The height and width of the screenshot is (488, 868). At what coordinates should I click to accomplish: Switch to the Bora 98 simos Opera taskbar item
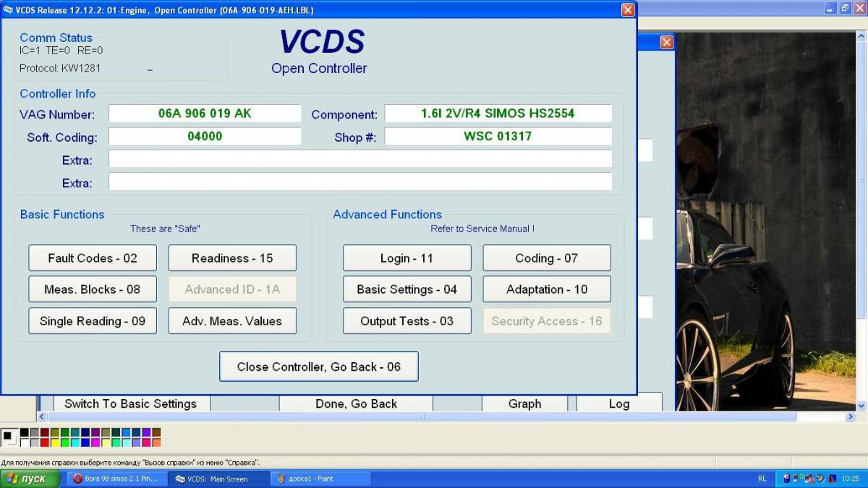tap(116, 479)
